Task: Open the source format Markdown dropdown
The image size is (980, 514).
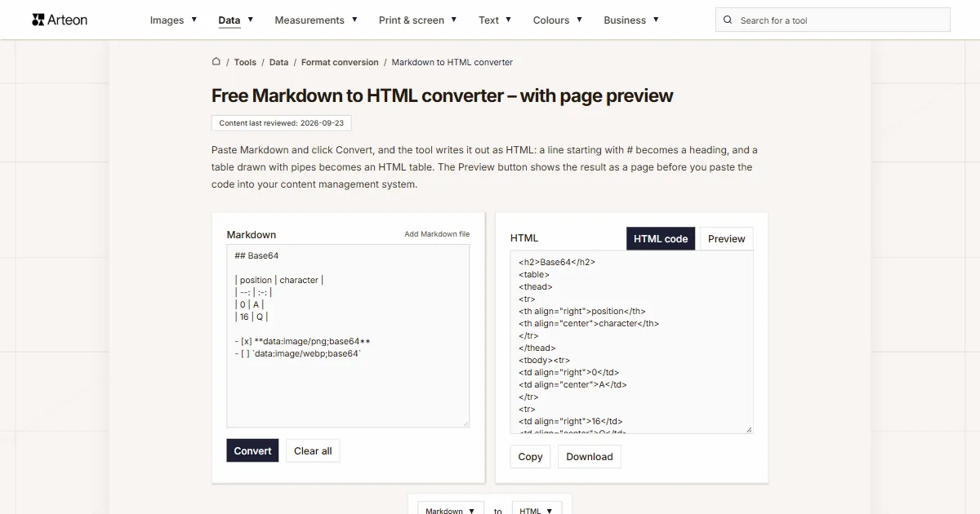Action: (x=451, y=510)
